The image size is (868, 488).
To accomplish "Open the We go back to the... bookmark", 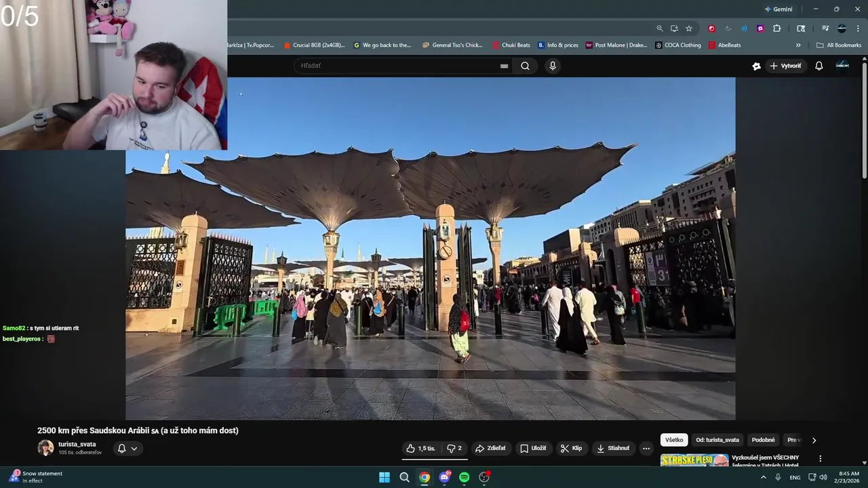I will (383, 45).
